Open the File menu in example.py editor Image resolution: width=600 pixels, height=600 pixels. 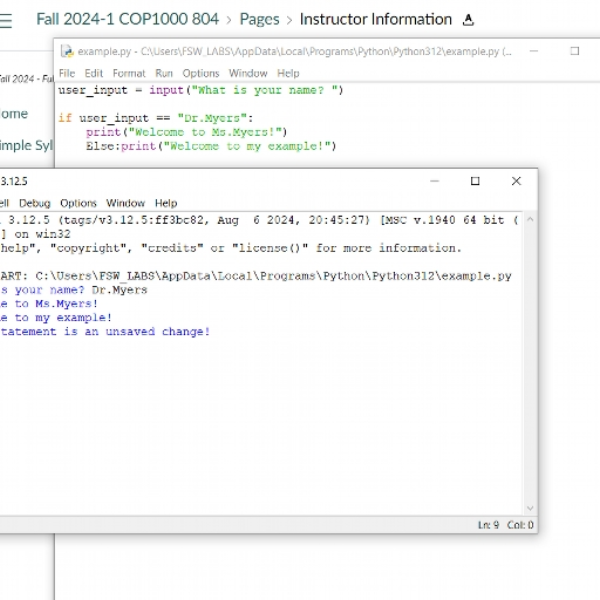(67, 73)
